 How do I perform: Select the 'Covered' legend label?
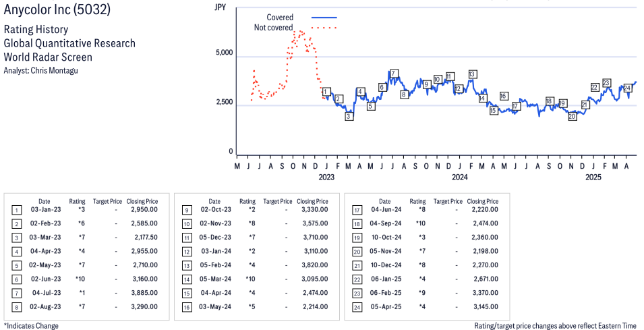pyautogui.click(x=280, y=18)
